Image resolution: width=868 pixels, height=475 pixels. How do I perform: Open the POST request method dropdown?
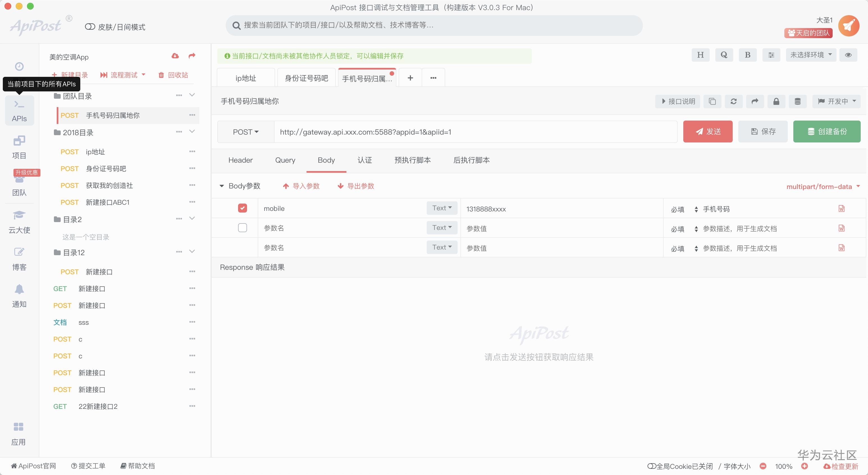(x=246, y=132)
